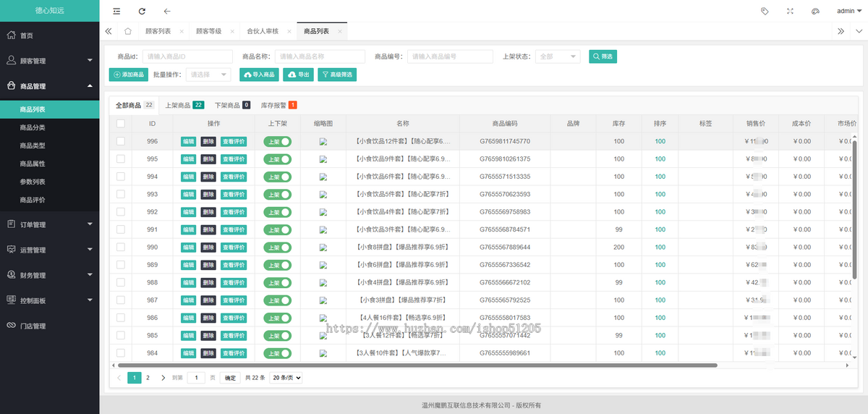Click the 添加商品 button
Image resolution: width=868 pixels, height=414 pixels.
(x=128, y=75)
